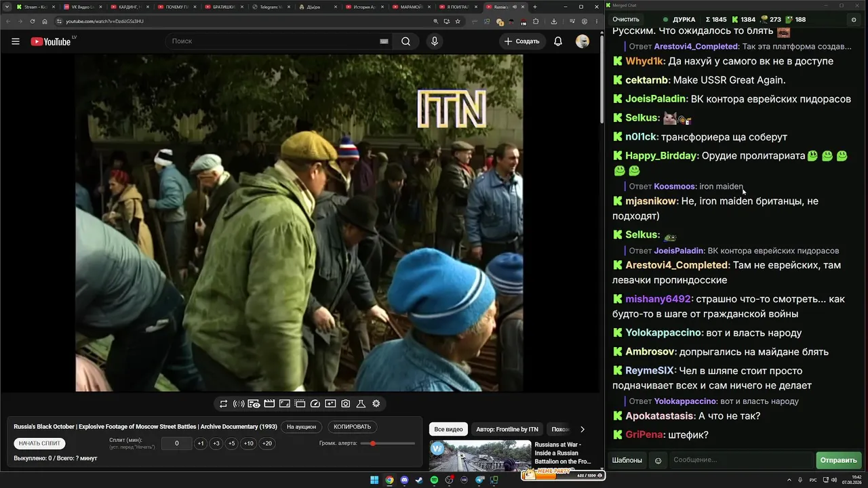Image resolution: width=868 pixels, height=488 pixels.
Task: Show more video filter chips with the arrow
Action: [582, 429]
